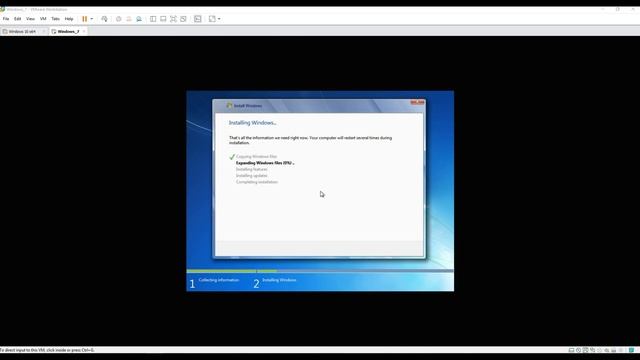Screen dimensions: 640x360
Task: Open the snapshot manager icon
Action: (x=139, y=19)
